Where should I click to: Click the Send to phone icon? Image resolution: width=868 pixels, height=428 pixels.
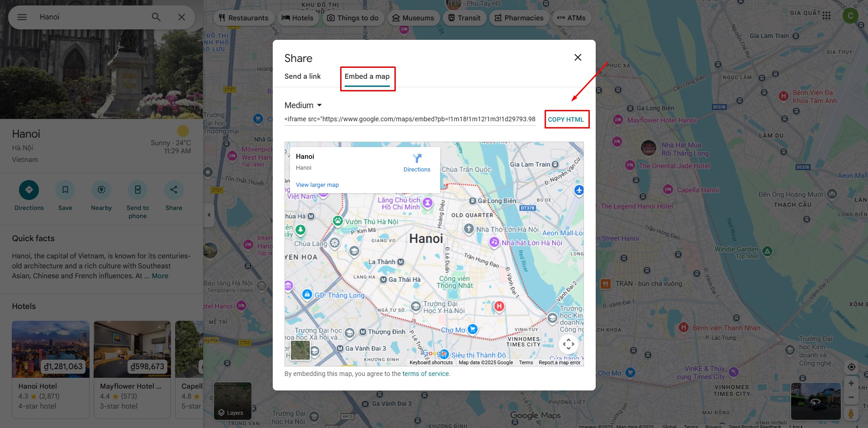pos(138,190)
